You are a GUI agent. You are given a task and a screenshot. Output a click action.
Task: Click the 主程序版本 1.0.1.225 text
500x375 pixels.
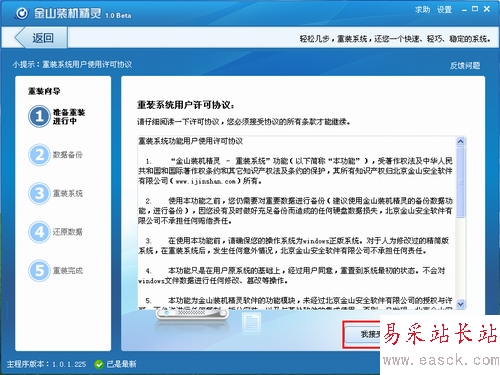[x=46, y=364]
